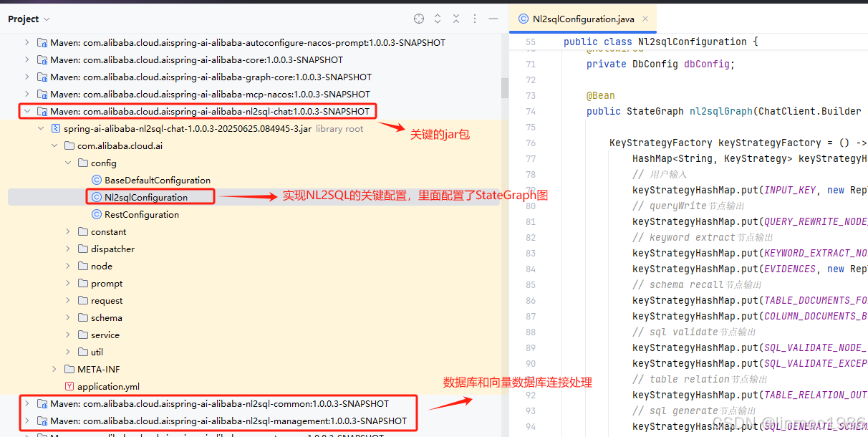868x437 pixels.
Task: Click 'library root' label beside jar
Action: (x=339, y=129)
